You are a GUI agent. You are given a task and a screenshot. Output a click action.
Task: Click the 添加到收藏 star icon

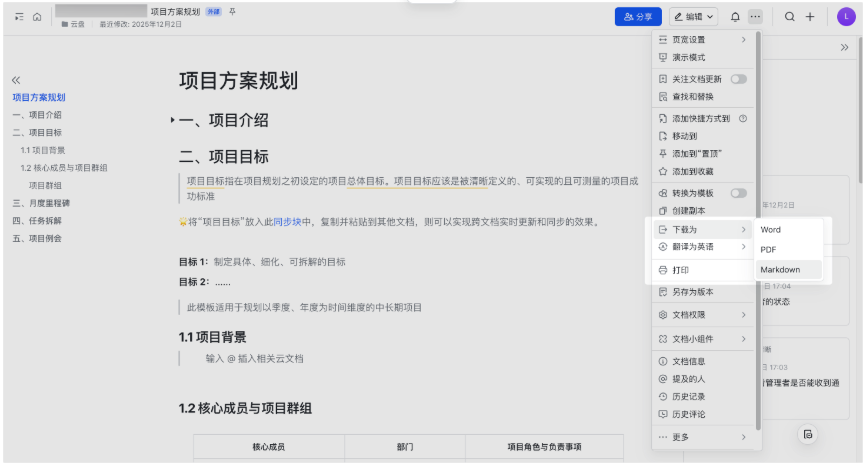pos(663,171)
